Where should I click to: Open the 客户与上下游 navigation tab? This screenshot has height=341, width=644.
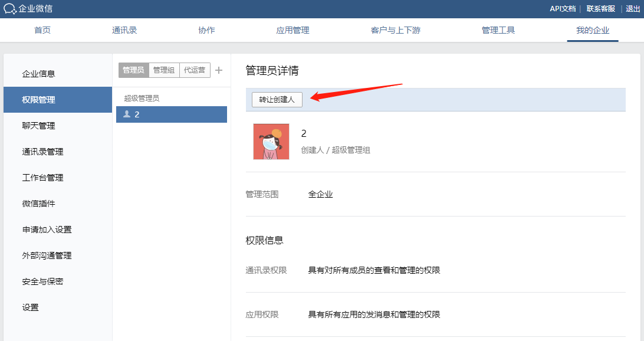(396, 30)
